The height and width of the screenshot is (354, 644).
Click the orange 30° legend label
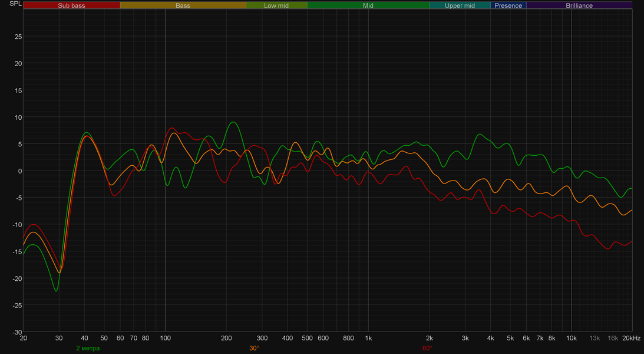(254, 348)
